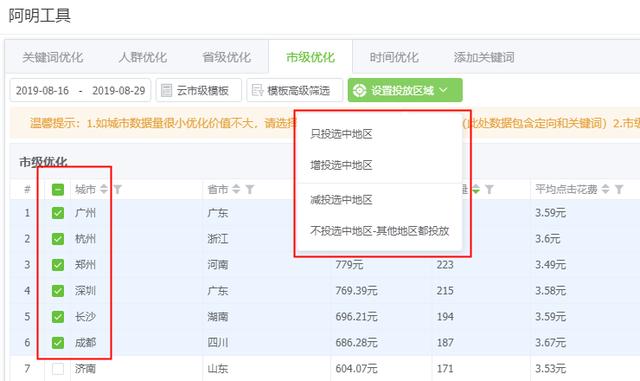Open the 平均点击花费 column filter icon
Viewport: 640px width, 381px height.
(619, 189)
